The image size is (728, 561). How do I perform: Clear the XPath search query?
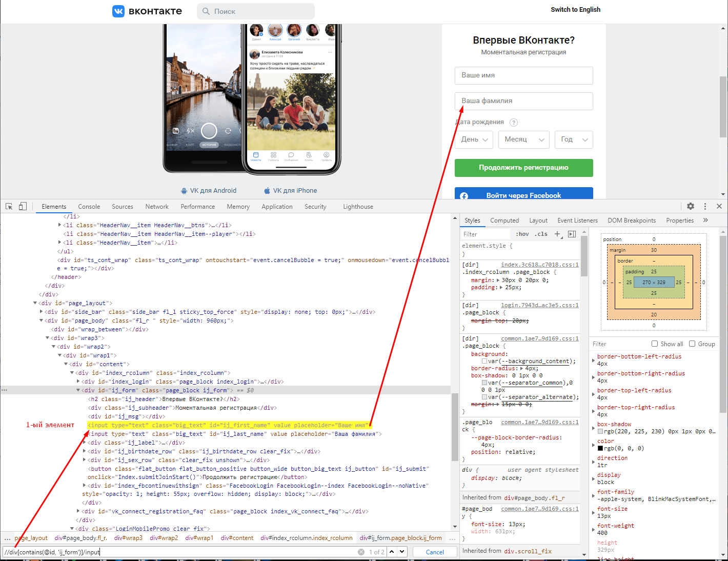(x=361, y=552)
